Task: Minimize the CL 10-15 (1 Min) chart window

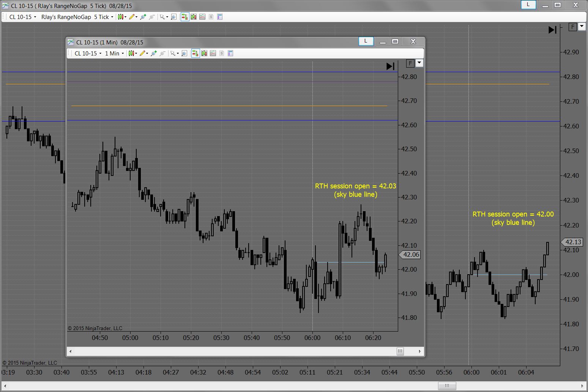Action: point(383,41)
